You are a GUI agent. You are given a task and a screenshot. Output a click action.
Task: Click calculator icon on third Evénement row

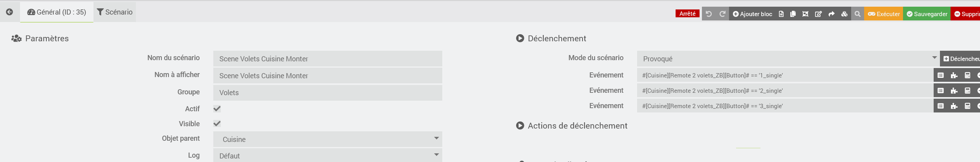pyautogui.click(x=967, y=106)
